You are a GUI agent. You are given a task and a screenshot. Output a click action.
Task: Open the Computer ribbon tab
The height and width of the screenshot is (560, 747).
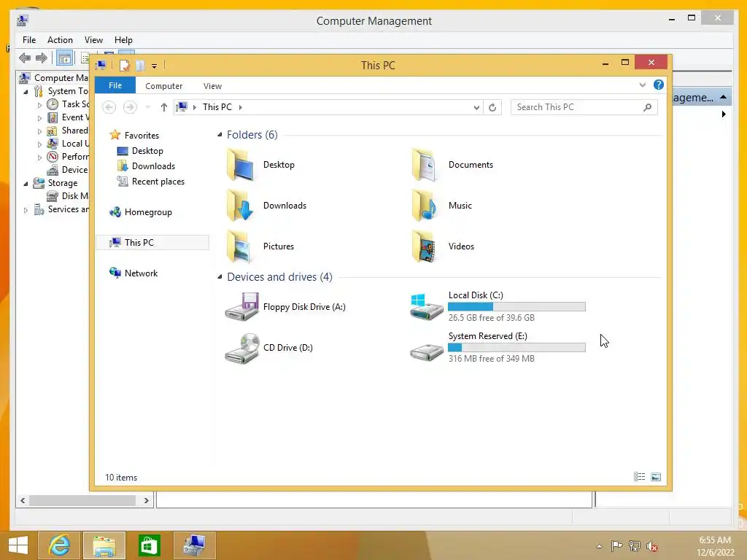(164, 86)
